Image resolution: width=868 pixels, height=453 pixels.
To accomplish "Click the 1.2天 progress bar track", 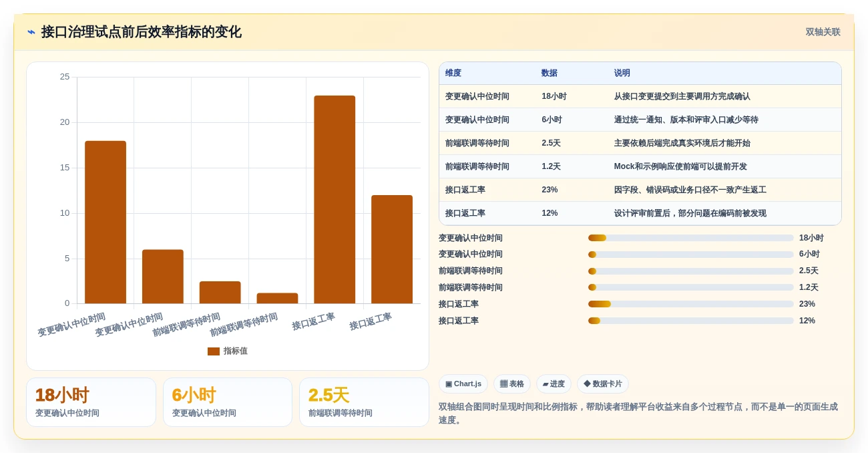I will (691, 287).
